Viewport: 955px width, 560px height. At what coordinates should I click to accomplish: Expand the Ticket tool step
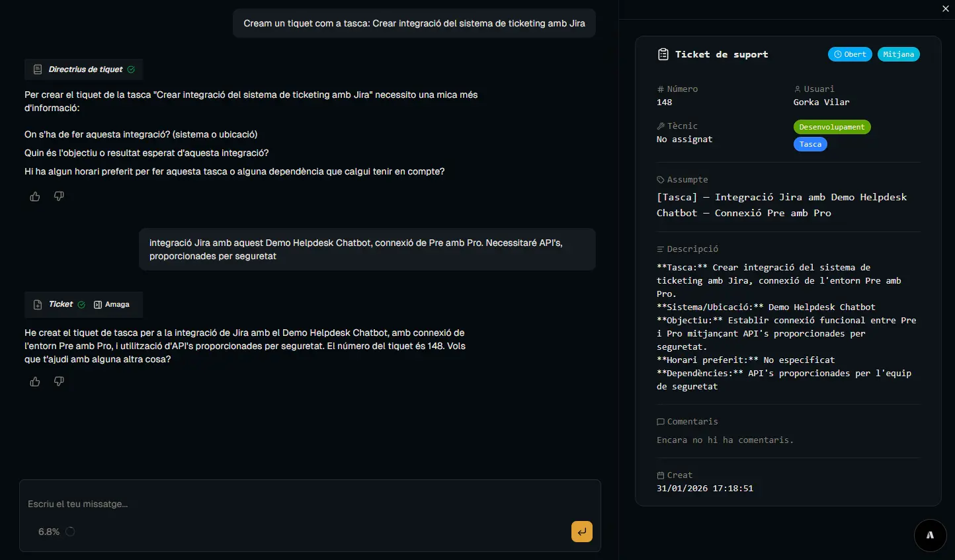(x=60, y=305)
